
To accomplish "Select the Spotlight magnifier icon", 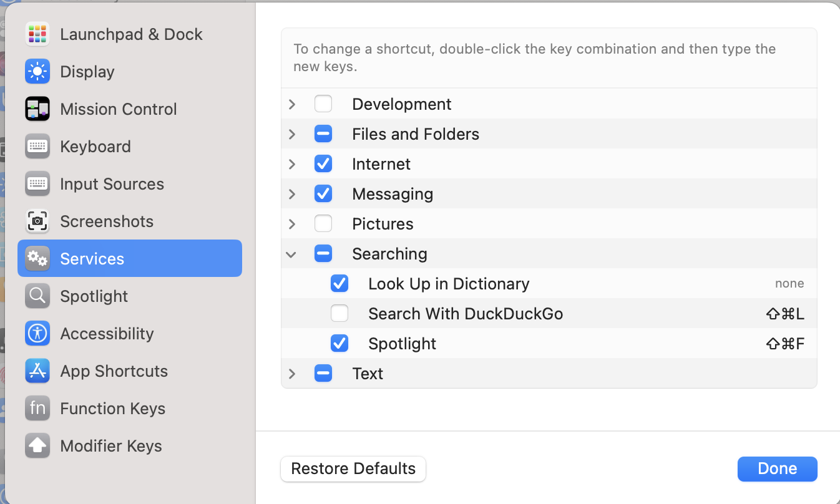I will click(x=37, y=296).
